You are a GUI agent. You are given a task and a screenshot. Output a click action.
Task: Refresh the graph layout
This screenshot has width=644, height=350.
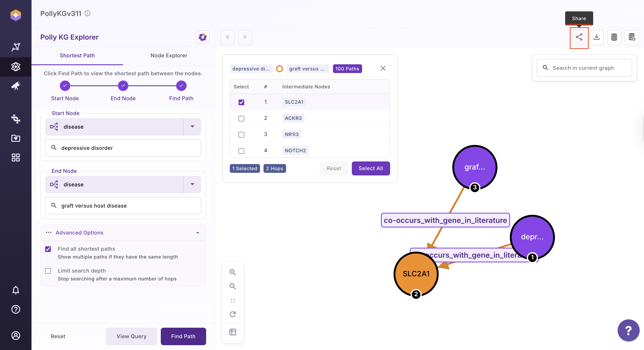point(232,314)
